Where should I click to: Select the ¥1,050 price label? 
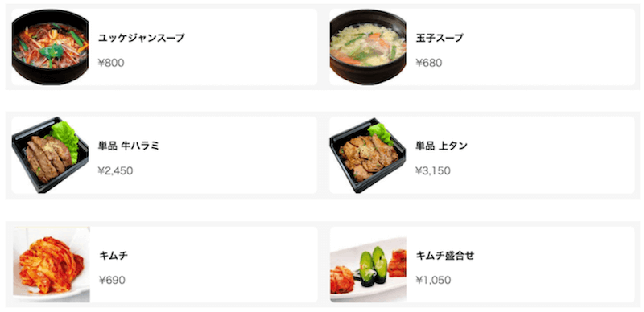coord(433,281)
